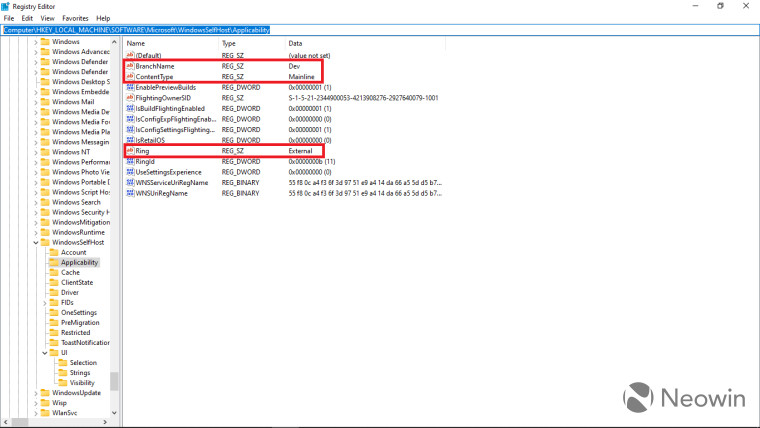Open the Edit menu

coord(27,18)
